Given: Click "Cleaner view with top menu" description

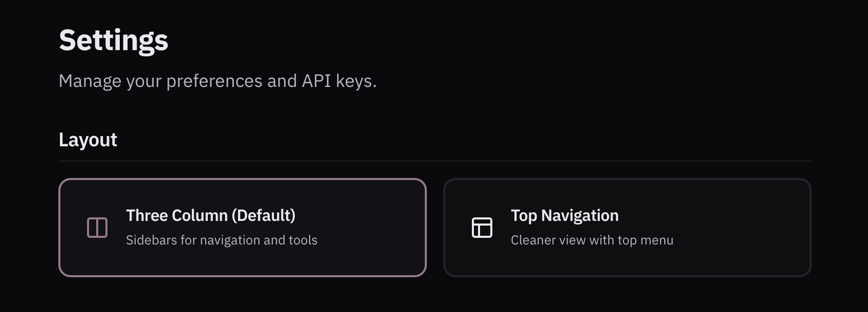Looking at the screenshot, I should pyautogui.click(x=592, y=240).
